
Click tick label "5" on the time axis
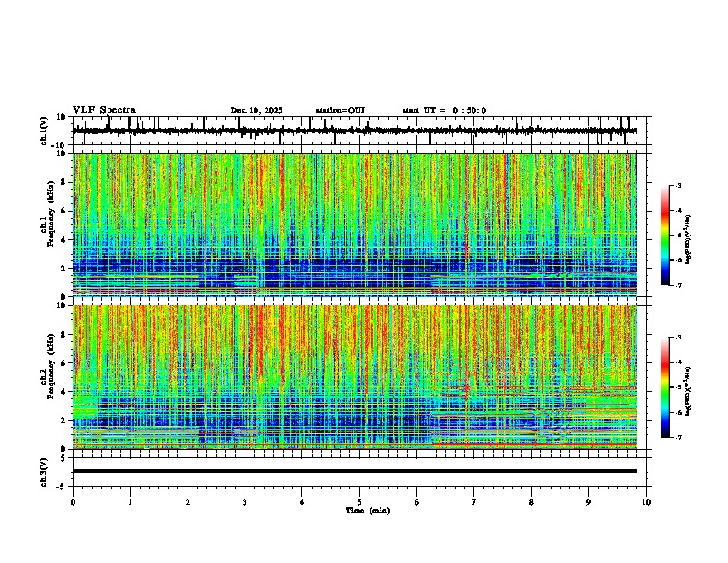coord(359,502)
